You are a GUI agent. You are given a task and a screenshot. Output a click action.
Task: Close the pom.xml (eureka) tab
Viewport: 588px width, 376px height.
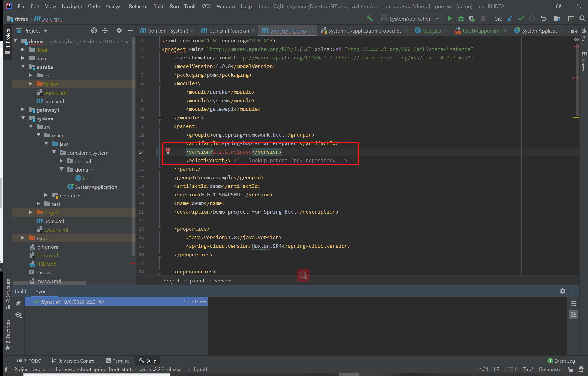pos(253,31)
